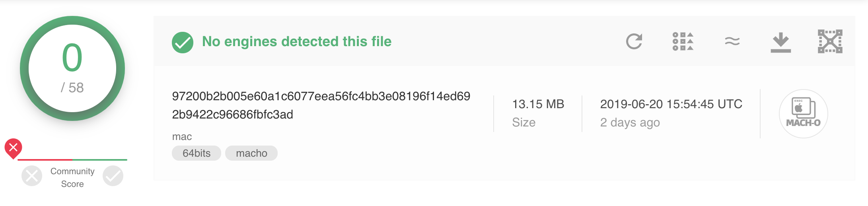868x206 pixels.
Task: Open the VirusTotal graph icon
Action: pos(830,41)
